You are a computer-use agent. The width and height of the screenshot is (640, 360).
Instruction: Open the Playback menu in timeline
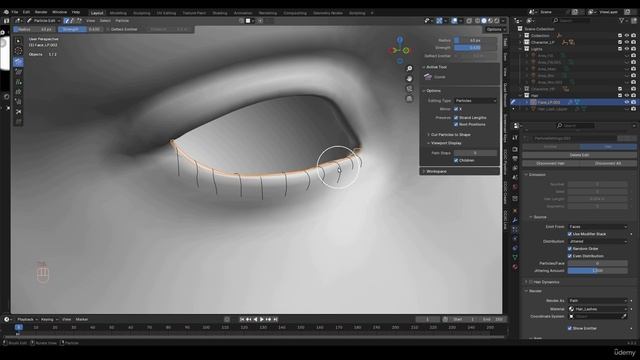pos(27,320)
